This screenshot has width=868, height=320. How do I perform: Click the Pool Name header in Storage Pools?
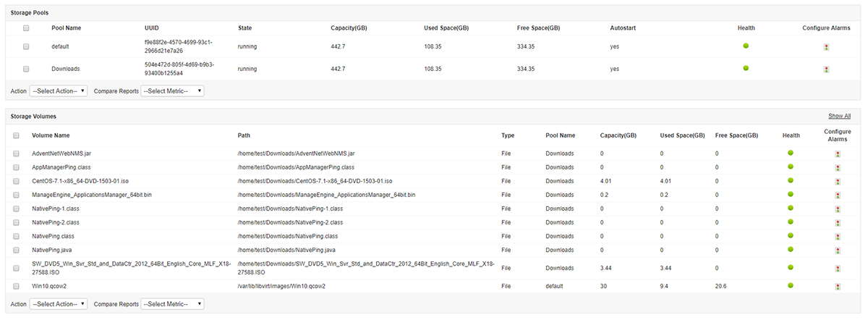pos(67,28)
